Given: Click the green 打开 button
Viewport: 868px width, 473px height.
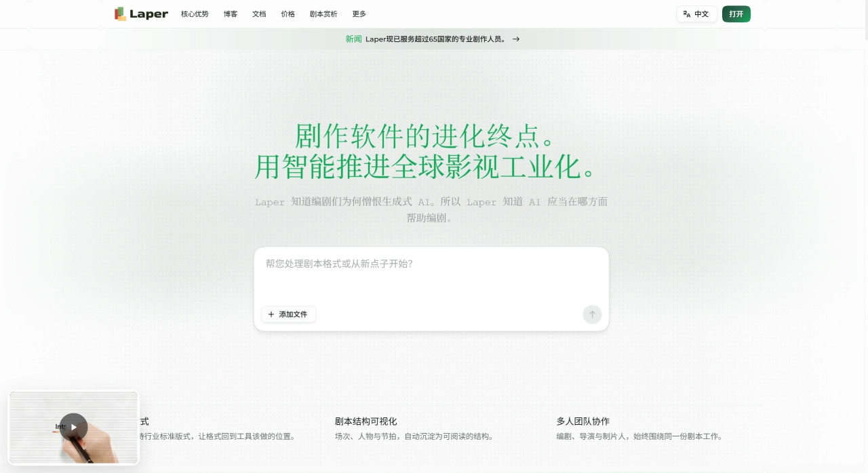Looking at the screenshot, I should pos(736,14).
